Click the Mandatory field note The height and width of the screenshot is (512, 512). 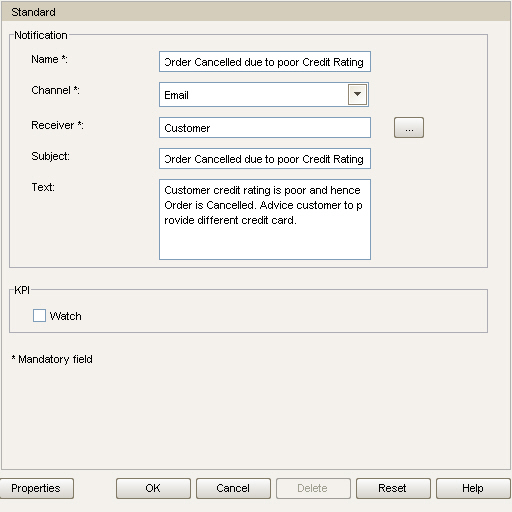click(52, 359)
